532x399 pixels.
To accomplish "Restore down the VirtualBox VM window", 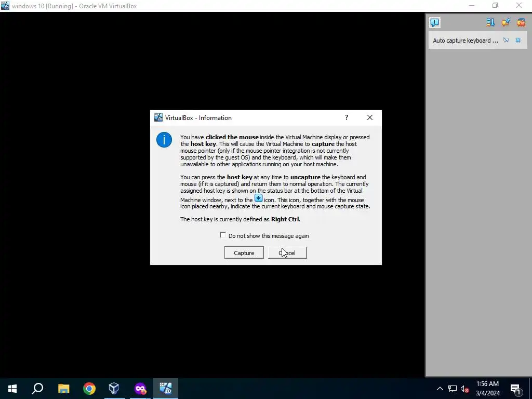I will [495, 5].
